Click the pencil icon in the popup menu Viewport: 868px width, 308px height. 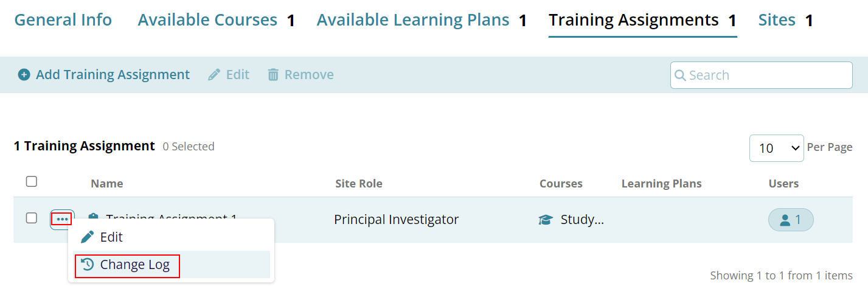(88, 237)
